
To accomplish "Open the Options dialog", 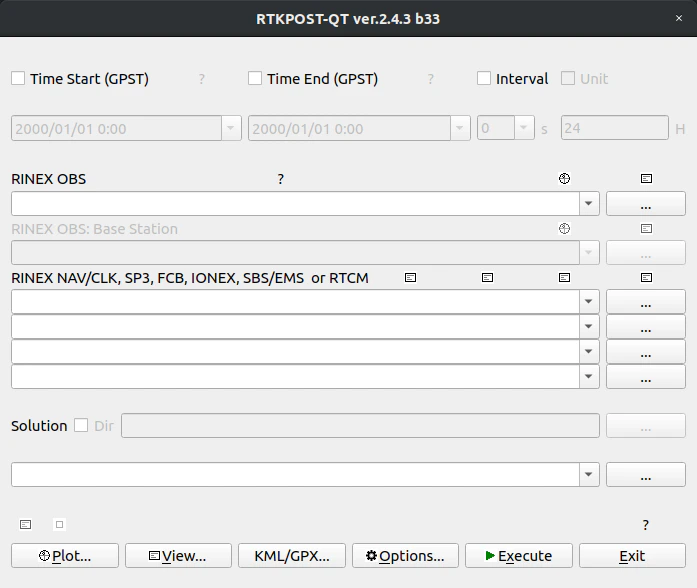I will click(405, 556).
